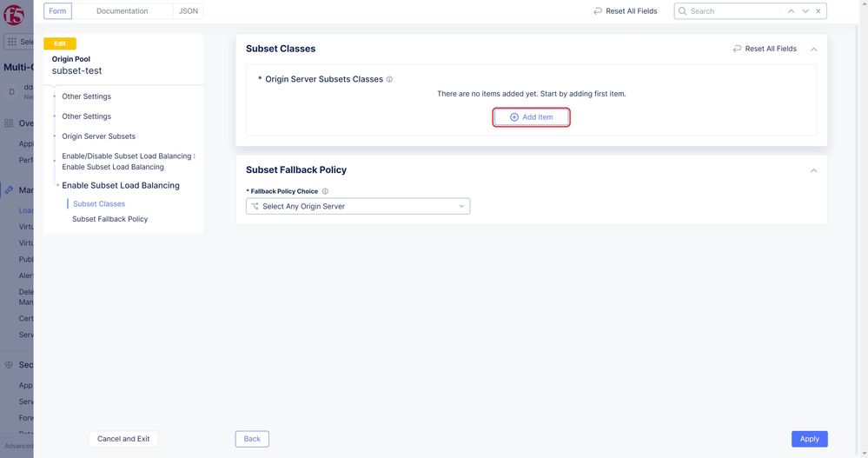Go to Subset Fallback Policy in outline
Screen dimensions: 868x458
(x=109, y=219)
